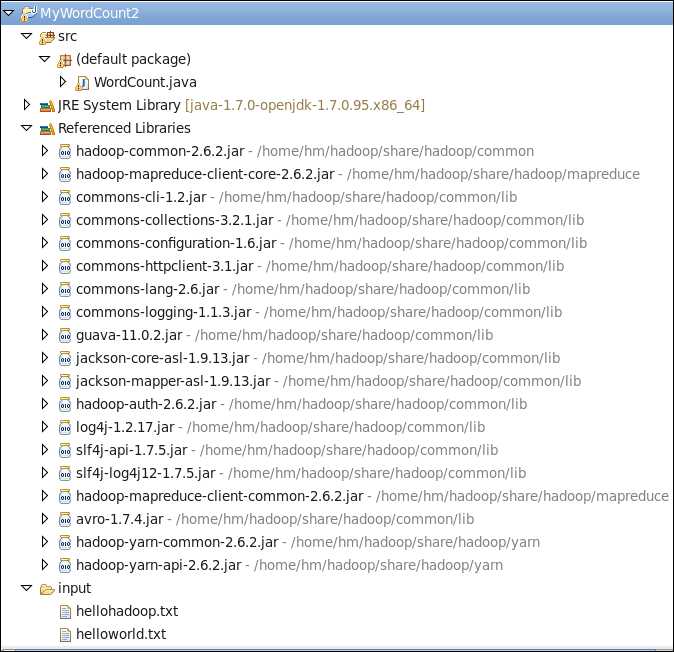Collapse the Referenced Libraries node
The height and width of the screenshot is (652, 674).
[27, 128]
